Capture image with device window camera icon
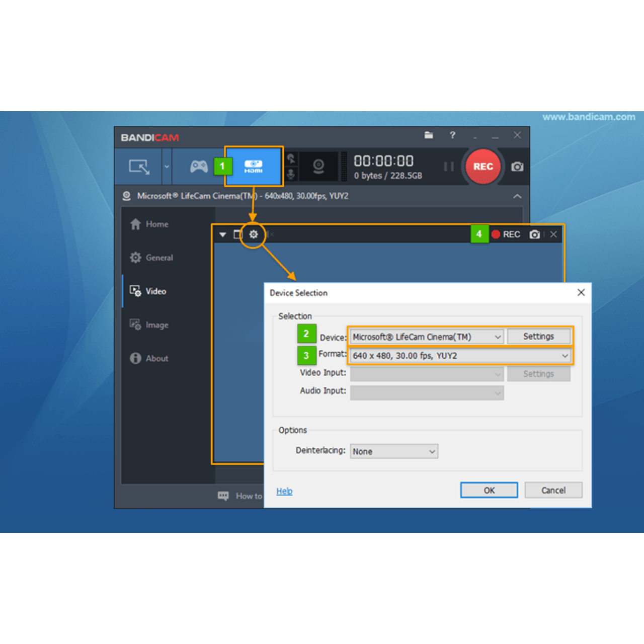Viewport: 644px width, 644px height. tap(535, 234)
